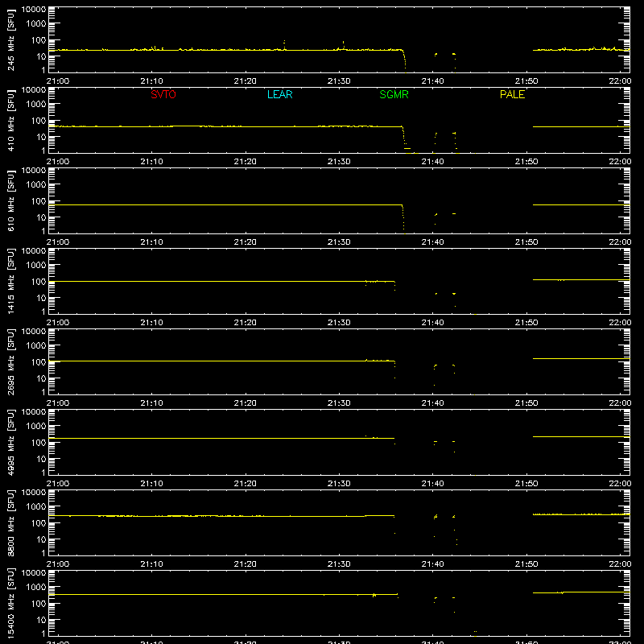
Task: Click the 100 value on 610 MHz axis
Action: [x=39, y=201]
